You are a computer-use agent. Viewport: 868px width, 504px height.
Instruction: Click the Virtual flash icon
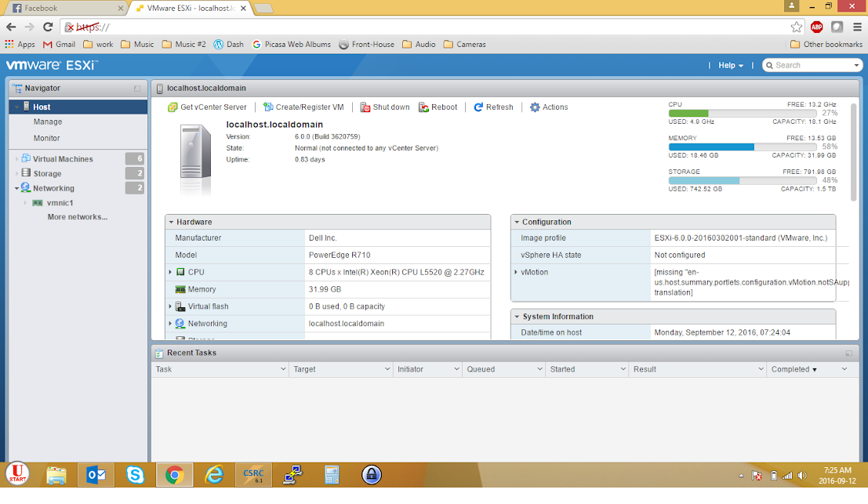180,306
